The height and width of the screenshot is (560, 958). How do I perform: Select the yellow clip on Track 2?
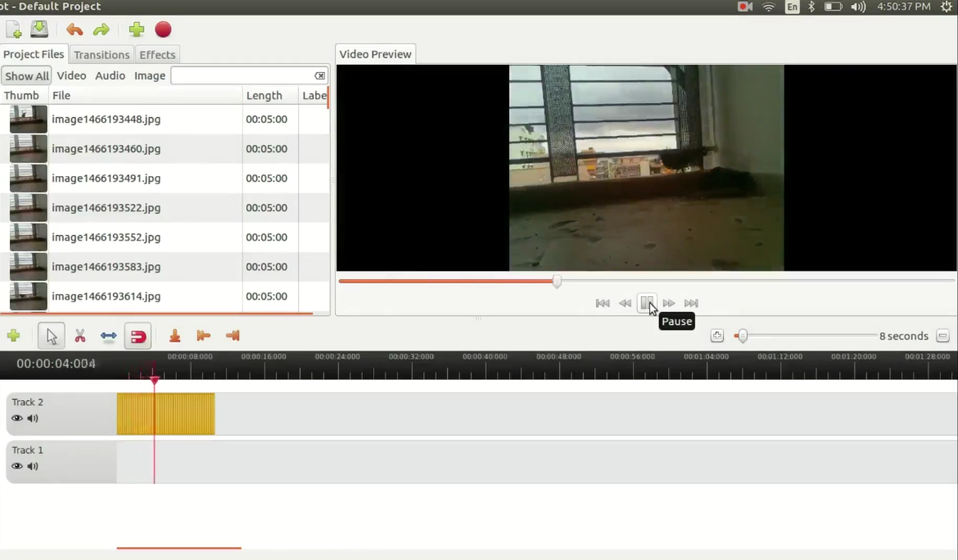[165, 414]
